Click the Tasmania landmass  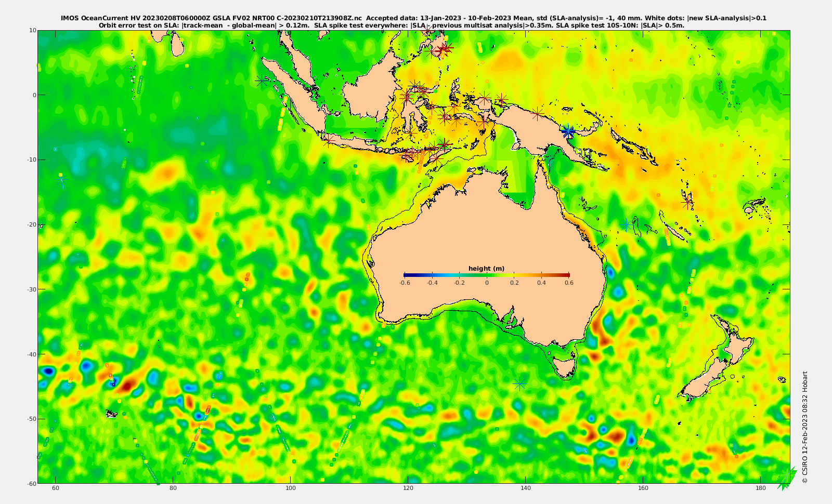(x=564, y=366)
